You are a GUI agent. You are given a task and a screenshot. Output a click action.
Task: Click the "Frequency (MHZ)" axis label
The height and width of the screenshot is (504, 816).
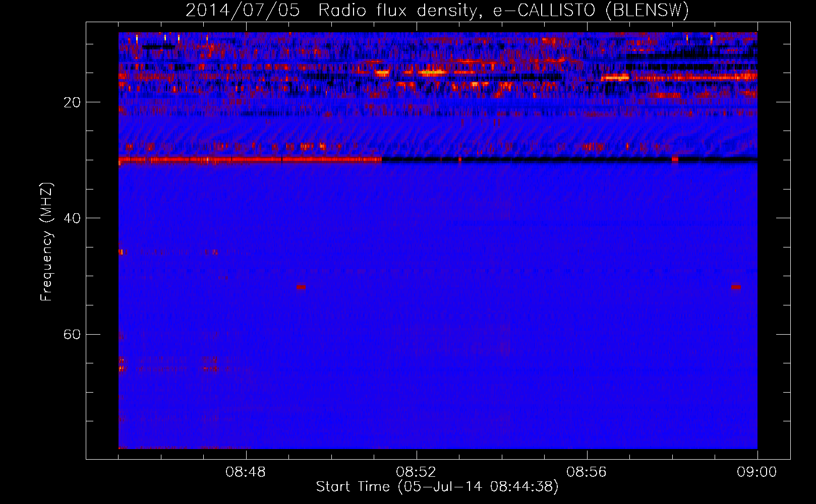point(46,242)
